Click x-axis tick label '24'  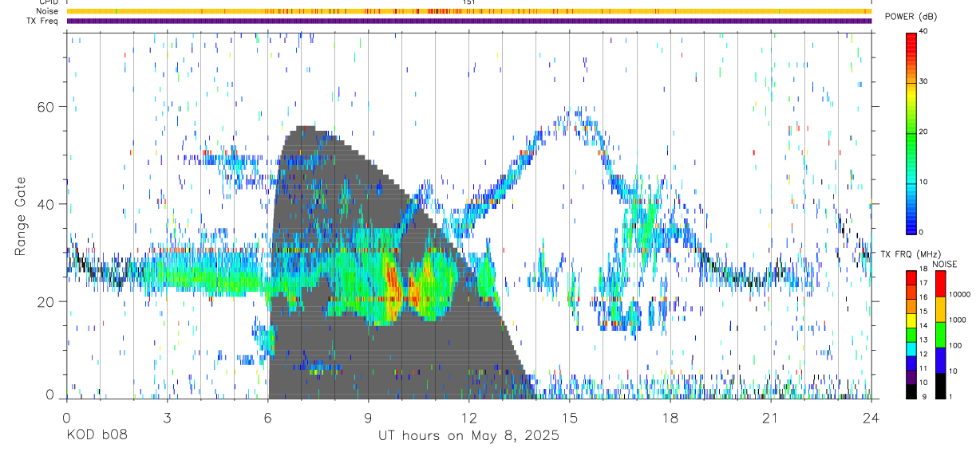coord(871,417)
